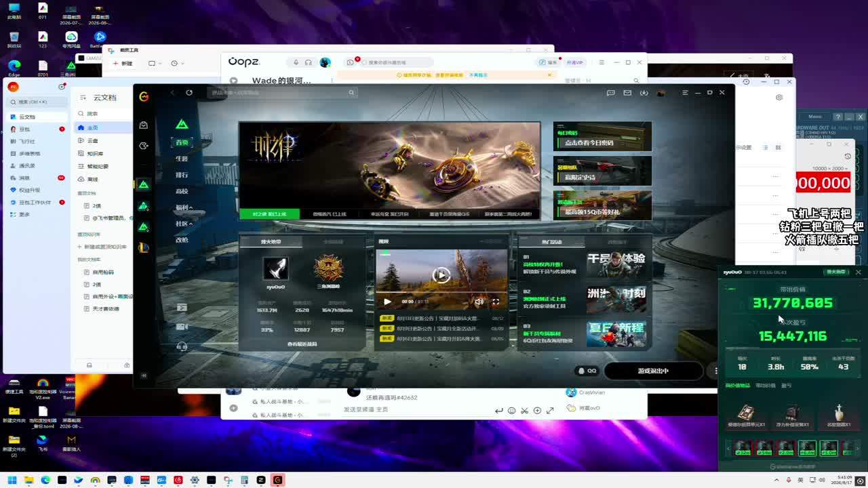
Task: Click the scissors screenshot icon in Oopz chat
Action: click(x=525, y=410)
